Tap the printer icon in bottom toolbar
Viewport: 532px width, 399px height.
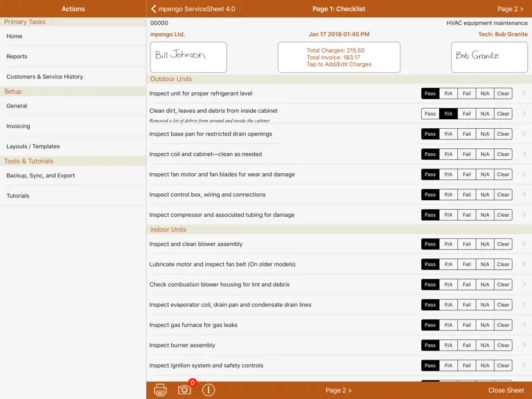160,390
